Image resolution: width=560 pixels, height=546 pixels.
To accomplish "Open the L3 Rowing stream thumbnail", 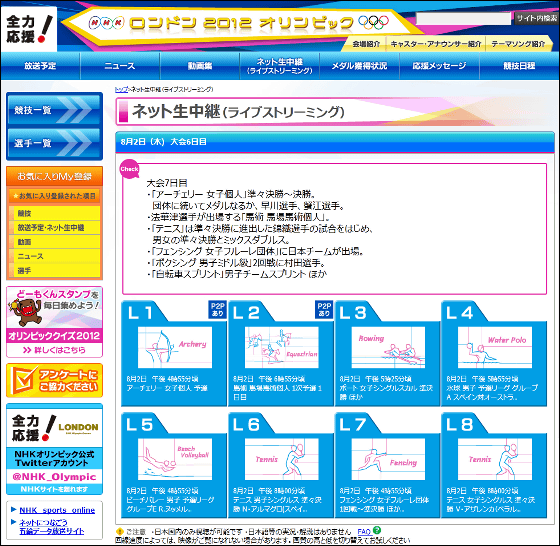I will [x=388, y=347].
